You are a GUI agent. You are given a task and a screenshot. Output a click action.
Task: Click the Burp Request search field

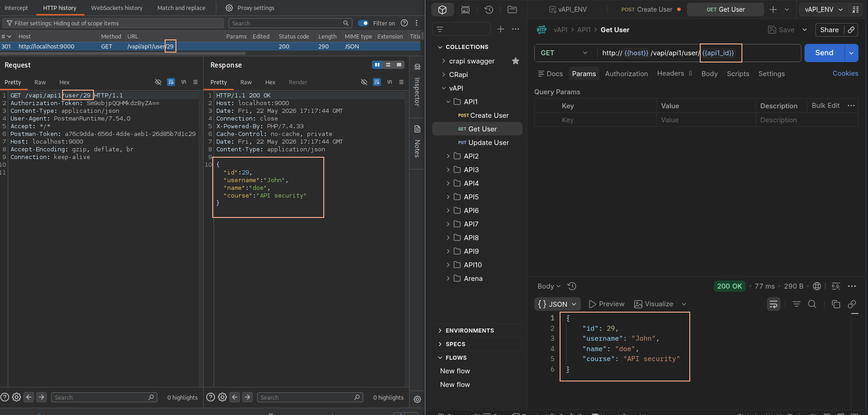pyautogui.click(x=104, y=397)
